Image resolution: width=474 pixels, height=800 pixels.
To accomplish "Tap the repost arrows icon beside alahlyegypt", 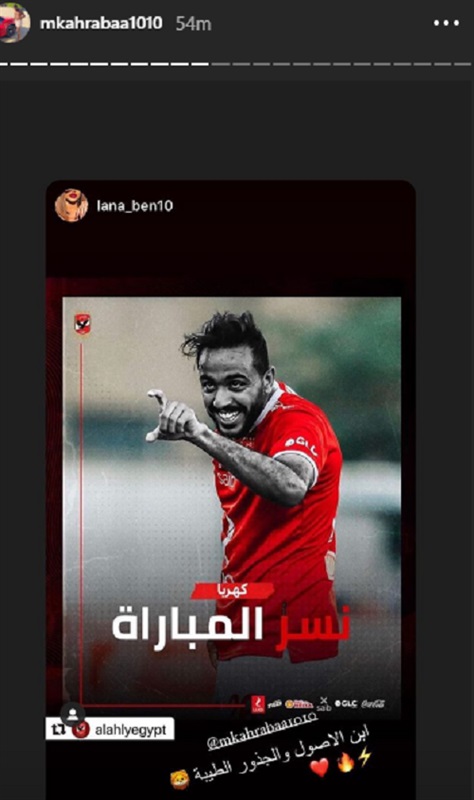I will pyautogui.click(x=59, y=730).
